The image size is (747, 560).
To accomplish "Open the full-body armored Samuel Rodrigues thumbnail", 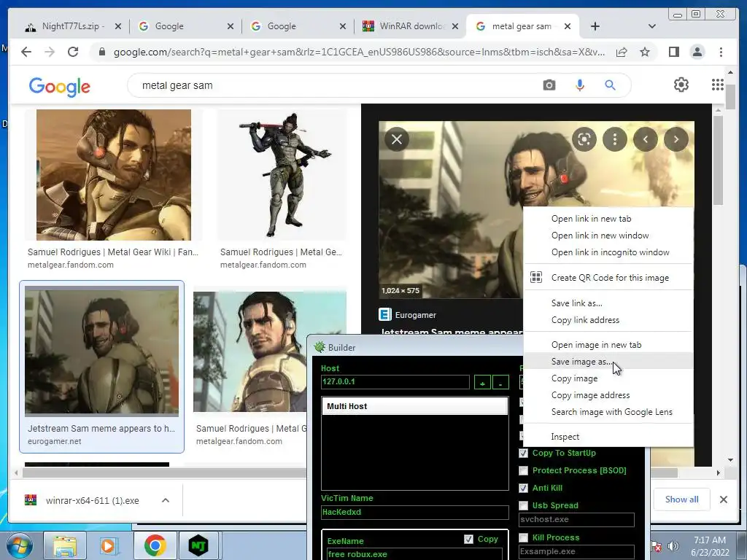I will click(282, 175).
